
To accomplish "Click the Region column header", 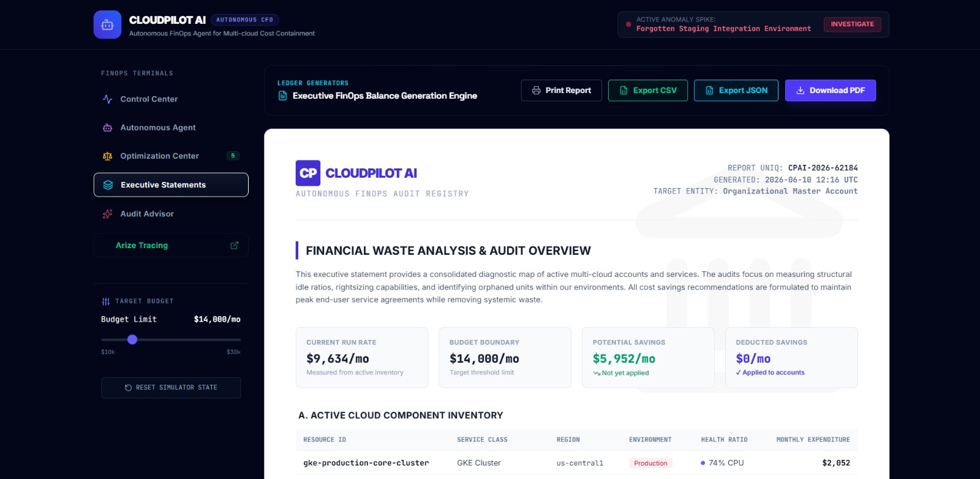I will [568, 440].
